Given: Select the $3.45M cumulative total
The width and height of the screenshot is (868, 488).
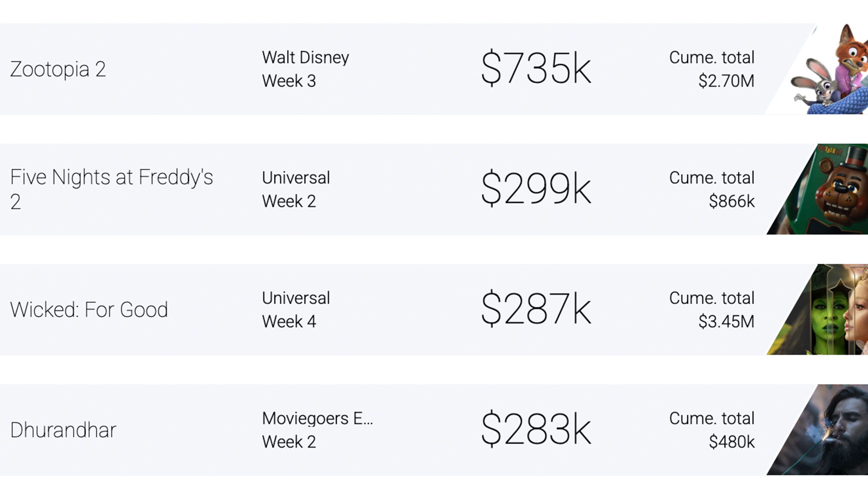Looking at the screenshot, I should coord(726,321).
